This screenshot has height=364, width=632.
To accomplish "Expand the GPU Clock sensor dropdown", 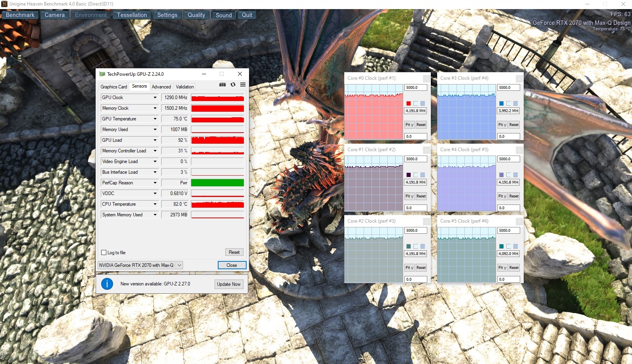I will (x=155, y=98).
